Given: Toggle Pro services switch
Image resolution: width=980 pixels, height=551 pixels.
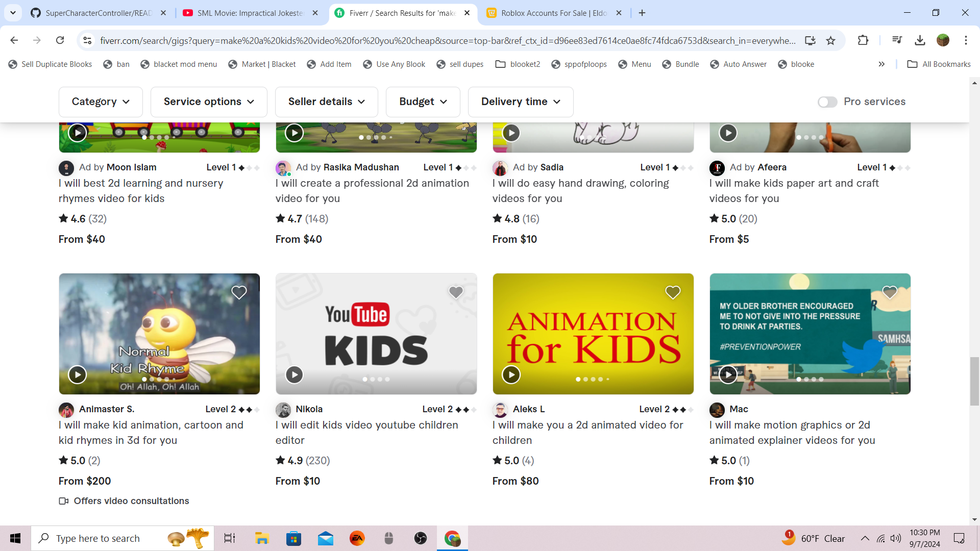Looking at the screenshot, I should coord(827,102).
